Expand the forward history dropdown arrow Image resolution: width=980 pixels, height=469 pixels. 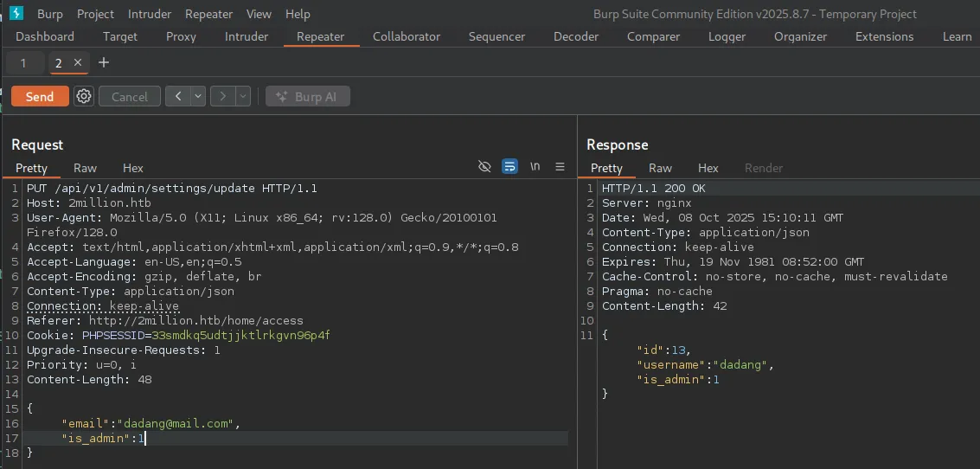243,97
